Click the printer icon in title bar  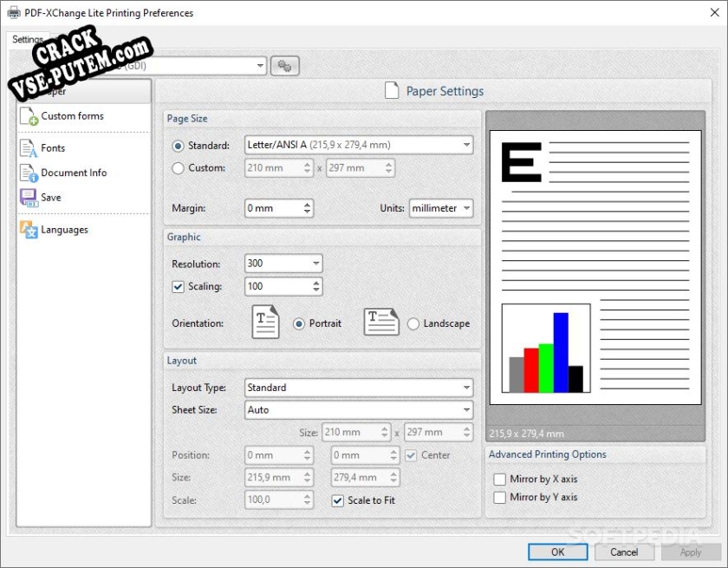pyautogui.click(x=14, y=12)
